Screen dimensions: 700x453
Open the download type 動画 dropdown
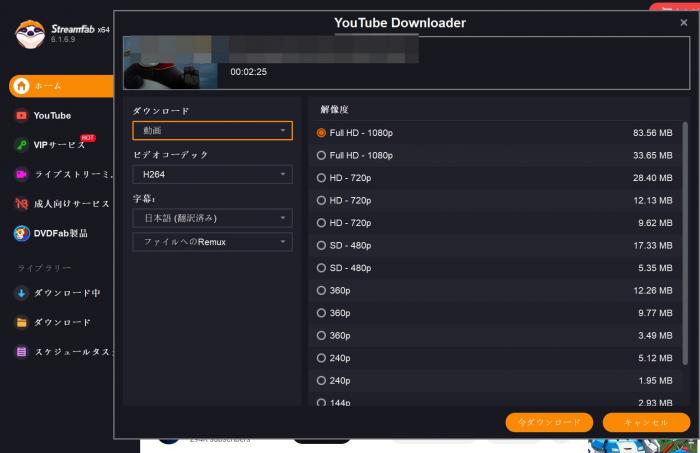click(x=212, y=130)
